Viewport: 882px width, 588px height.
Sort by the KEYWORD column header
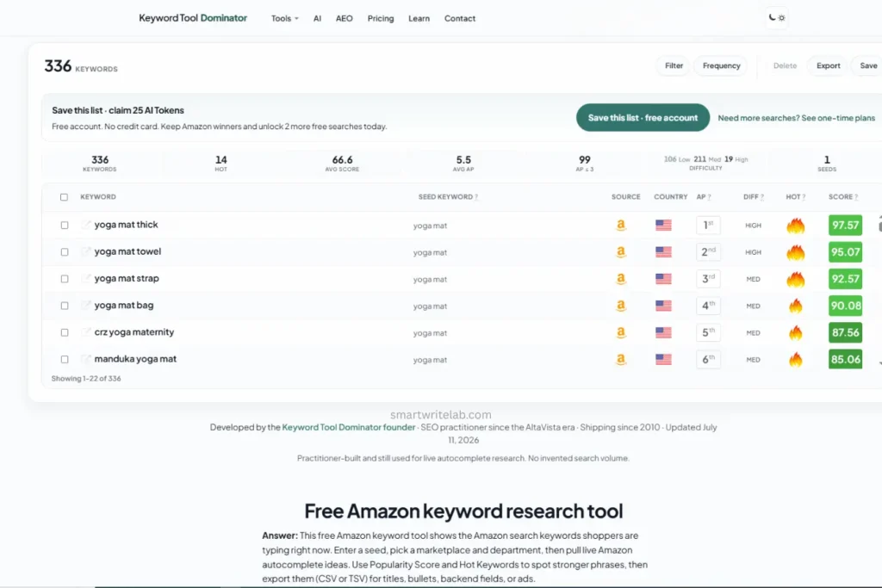pyautogui.click(x=98, y=197)
